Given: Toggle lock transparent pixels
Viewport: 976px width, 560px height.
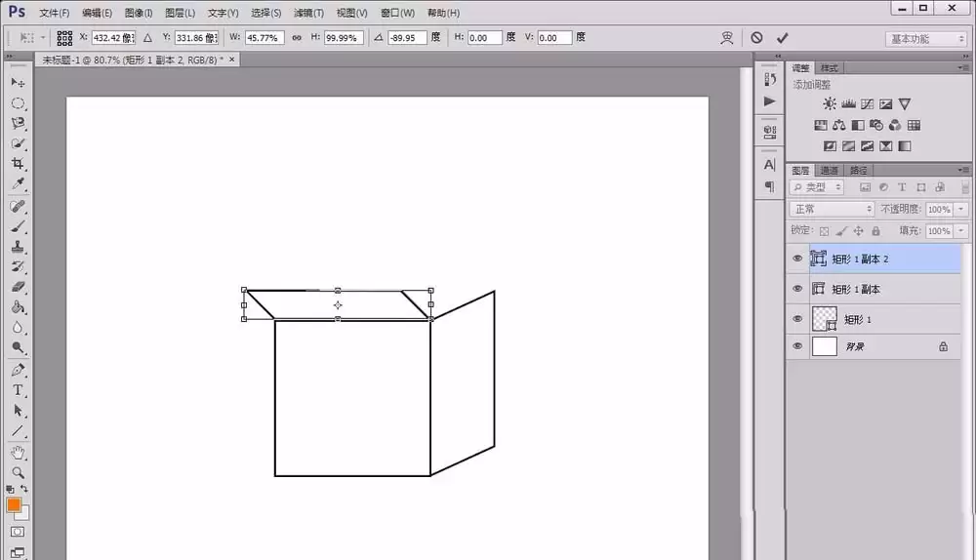Looking at the screenshot, I should click(824, 231).
